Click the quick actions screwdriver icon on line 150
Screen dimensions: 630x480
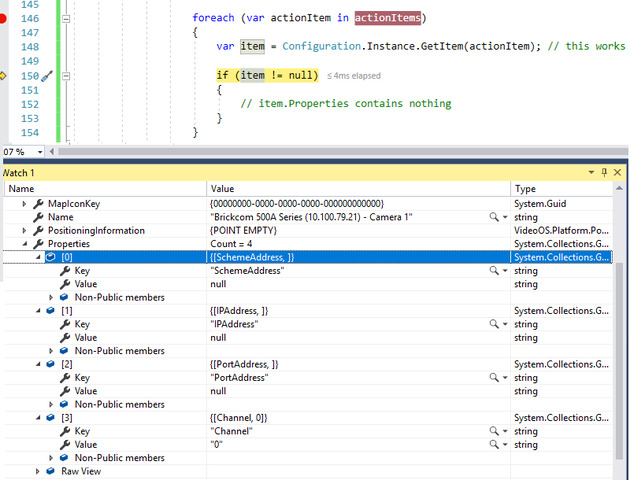point(47,76)
